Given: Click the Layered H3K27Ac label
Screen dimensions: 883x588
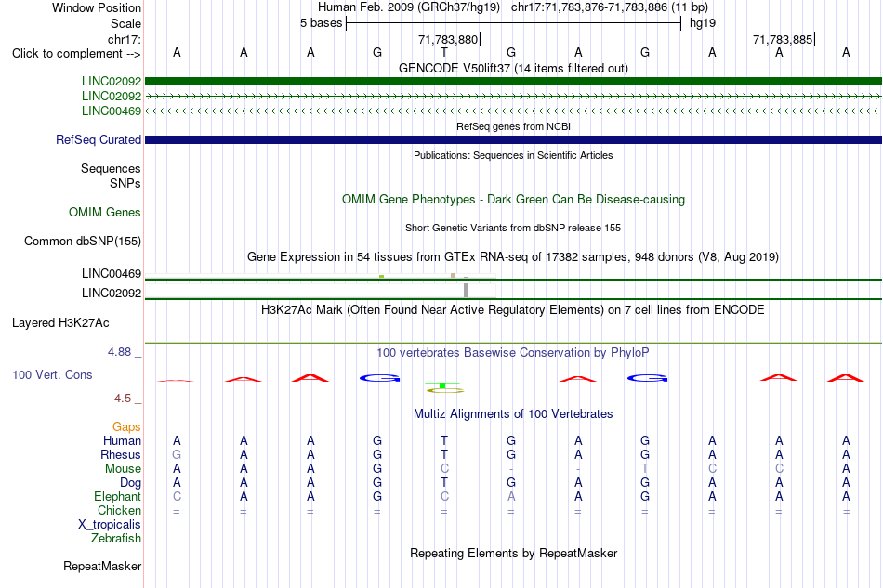Looking at the screenshot, I should [60, 323].
